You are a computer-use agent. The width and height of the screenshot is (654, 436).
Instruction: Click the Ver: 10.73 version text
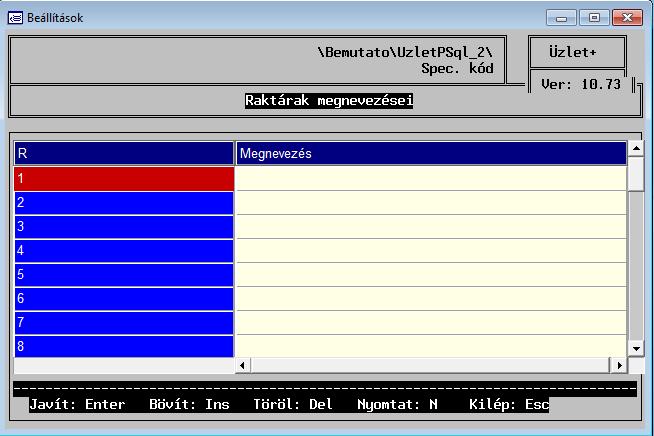coord(581,84)
